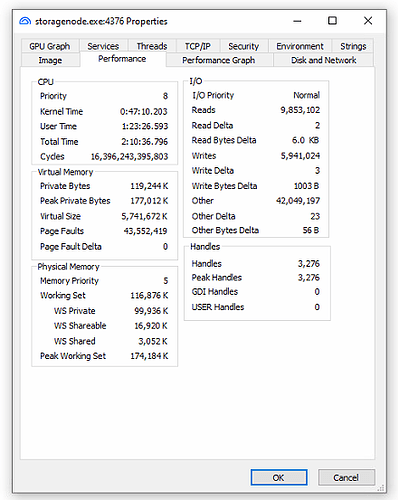This screenshot has width=398, height=500.
Task: Click Read Bytes Delta value 6.0 KB
Action: pyautogui.click(x=306, y=140)
